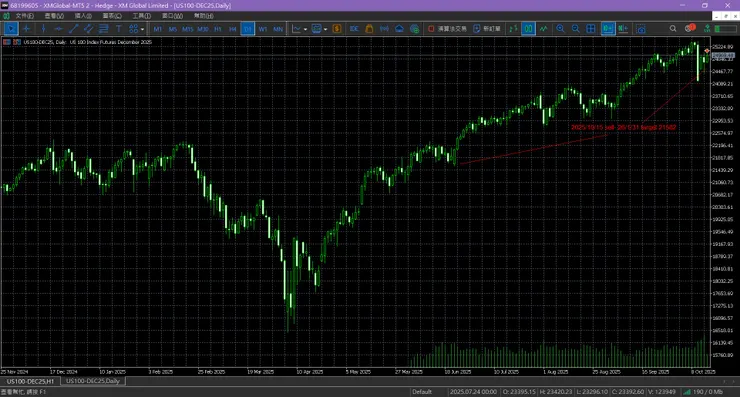Viewport: 740px width, 397px height.
Task: Click the chart title US100-DEC25, Daily
Action: (x=45, y=42)
